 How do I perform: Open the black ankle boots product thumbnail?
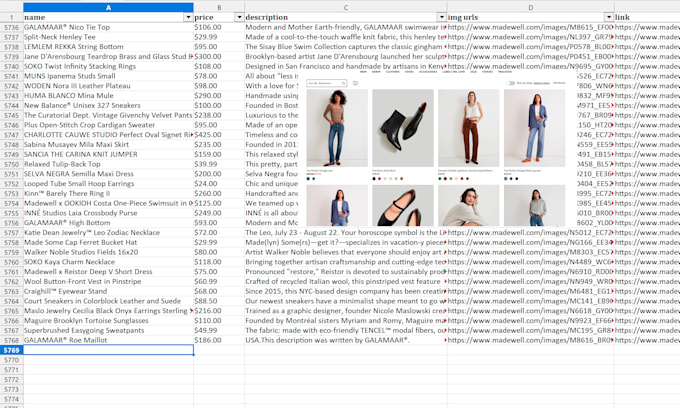coord(403,128)
